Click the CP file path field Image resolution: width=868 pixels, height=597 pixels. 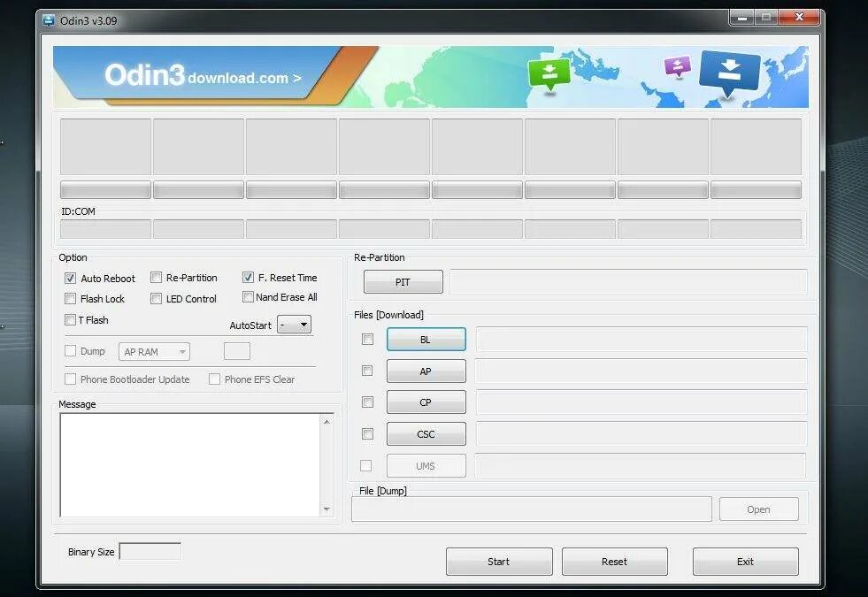(641, 402)
